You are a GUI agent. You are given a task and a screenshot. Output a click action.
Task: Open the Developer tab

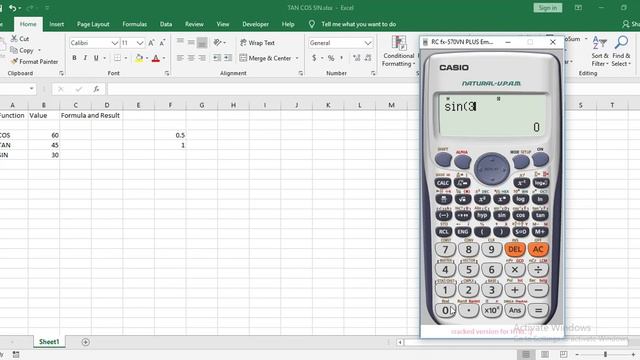pyautogui.click(x=256, y=24)
